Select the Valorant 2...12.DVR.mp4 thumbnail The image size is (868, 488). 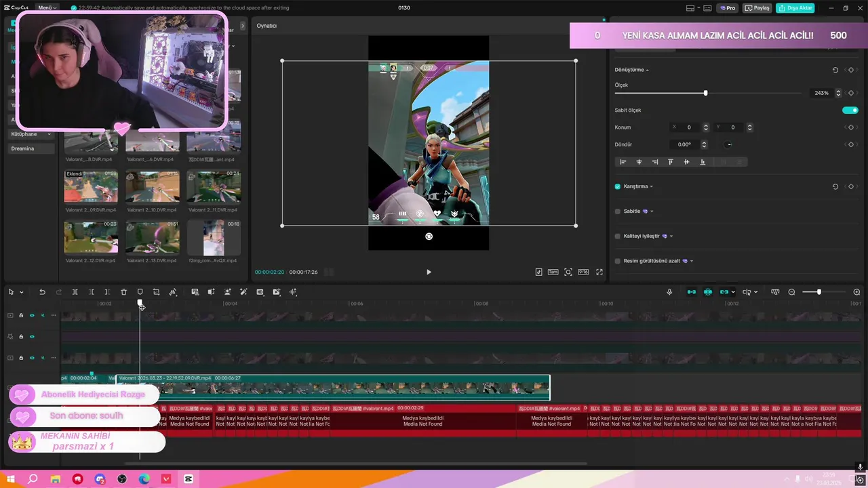pos(91,237)
